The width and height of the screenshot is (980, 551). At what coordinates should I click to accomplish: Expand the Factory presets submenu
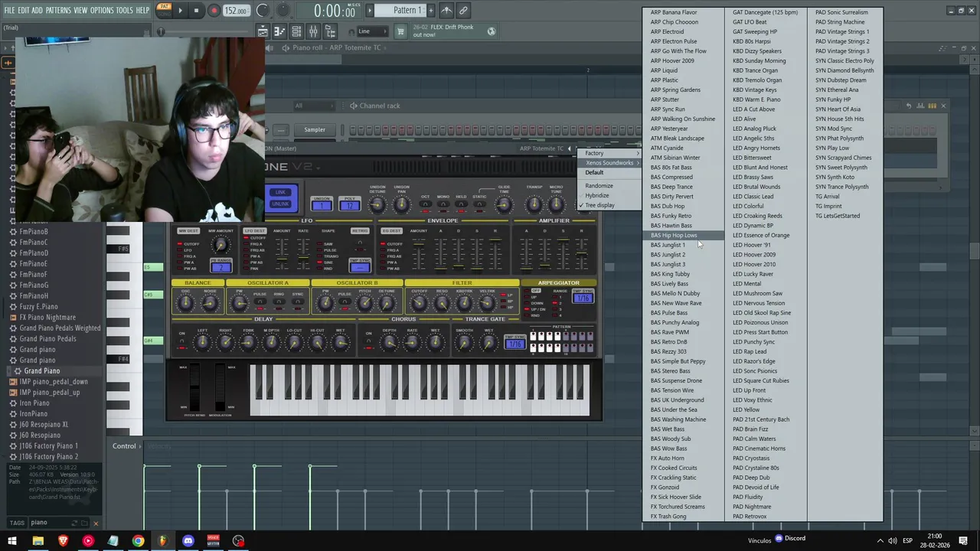pyautogui.click(x=609, y=153)
